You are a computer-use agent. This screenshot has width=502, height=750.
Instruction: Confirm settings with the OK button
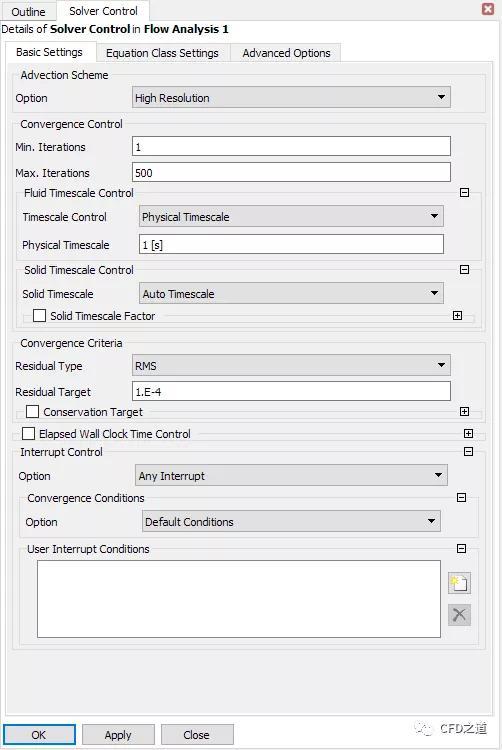(39, 735)
